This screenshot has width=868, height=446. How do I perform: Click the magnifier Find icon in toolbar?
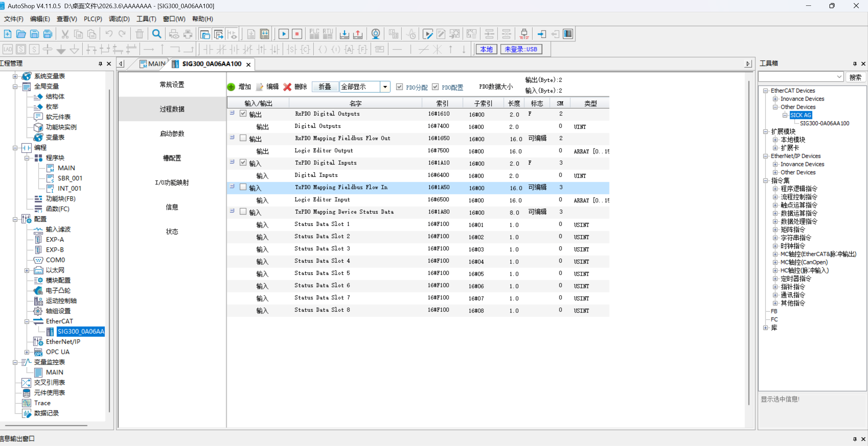156,34
